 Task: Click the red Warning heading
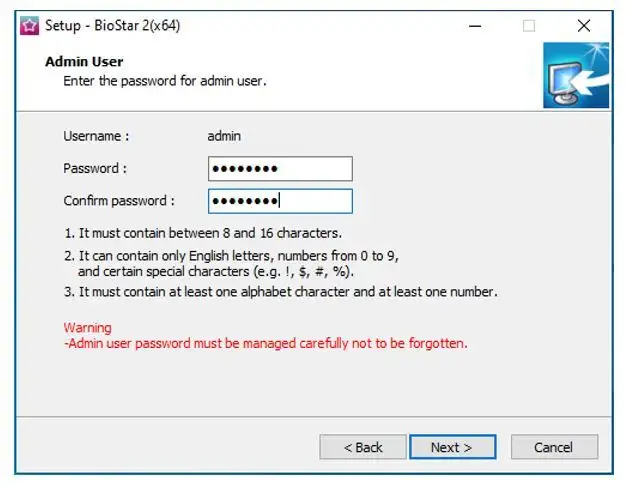point(87,328)
